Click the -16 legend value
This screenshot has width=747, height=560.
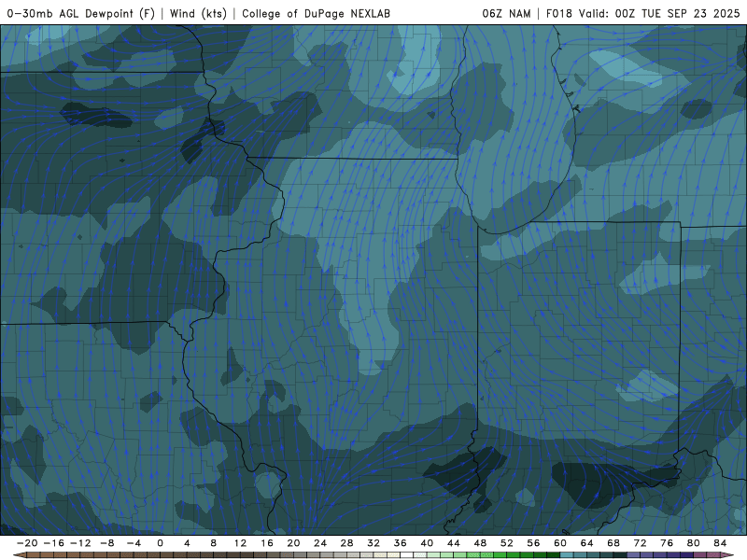coord(53,543)
